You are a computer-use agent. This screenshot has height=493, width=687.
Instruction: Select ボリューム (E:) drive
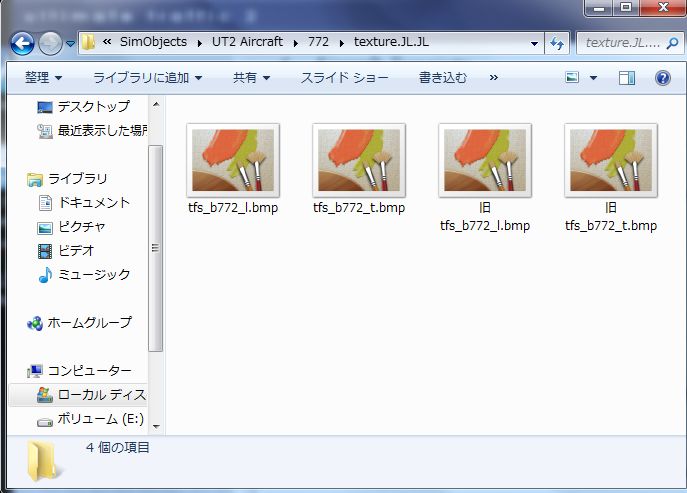(101, 419)
